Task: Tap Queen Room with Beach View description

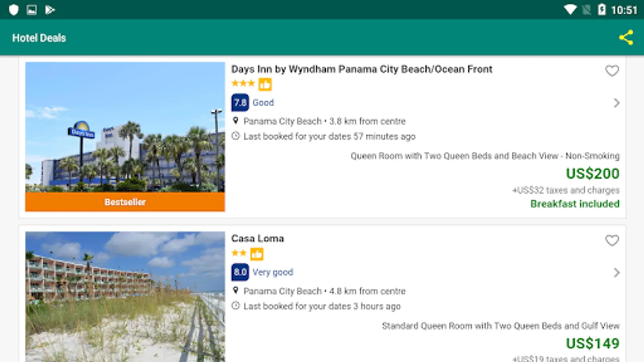Action: click(x=485, y=156)
